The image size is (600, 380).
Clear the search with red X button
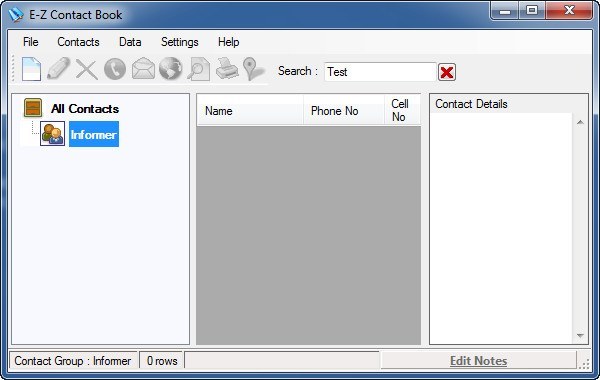[x=447, y=72]
